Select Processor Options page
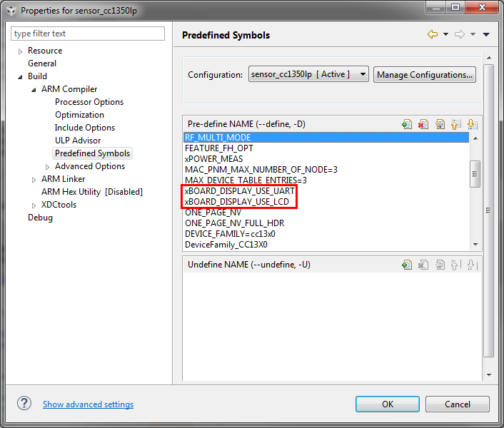 coord(89,102)
